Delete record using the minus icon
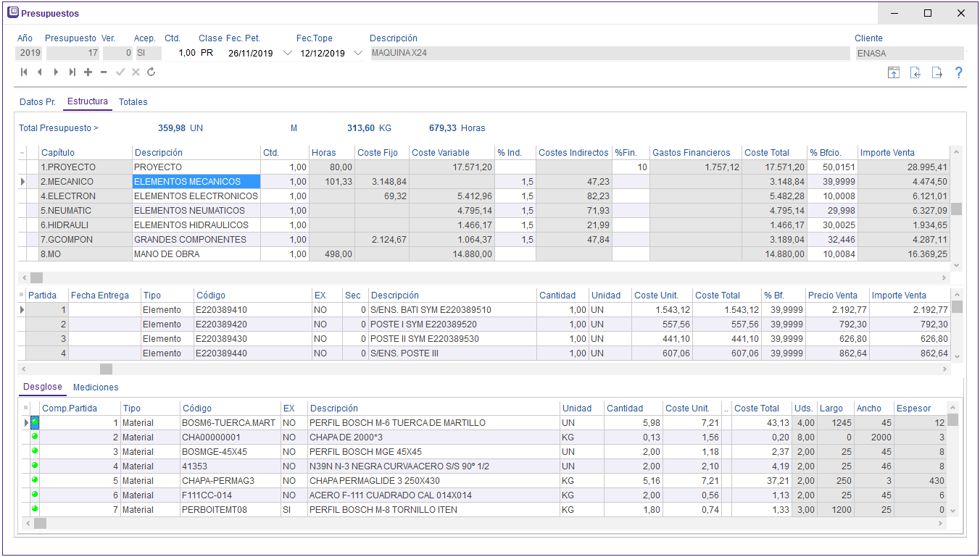The height and width of the screenshot is (557, 980). tap(104, 72)
